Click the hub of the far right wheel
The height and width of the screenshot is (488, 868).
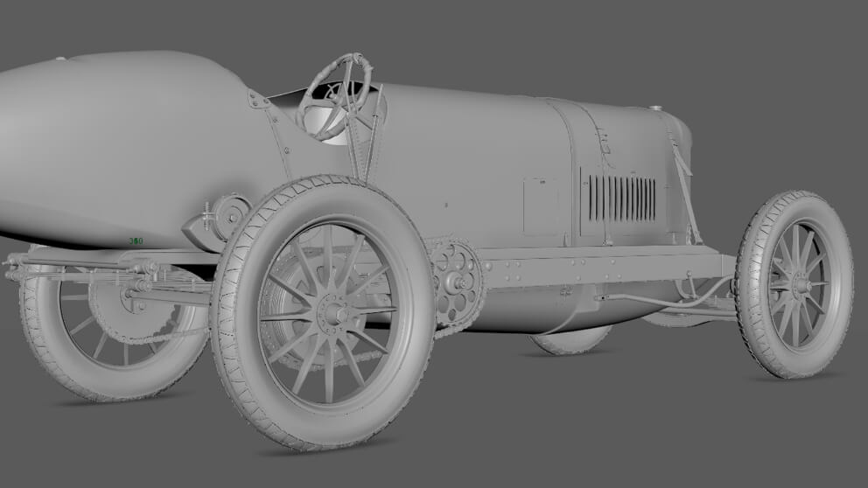pos(797,283)
